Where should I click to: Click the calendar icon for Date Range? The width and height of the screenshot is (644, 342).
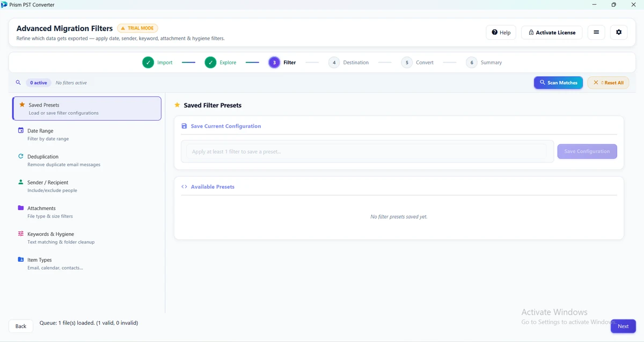coord(21,130)
